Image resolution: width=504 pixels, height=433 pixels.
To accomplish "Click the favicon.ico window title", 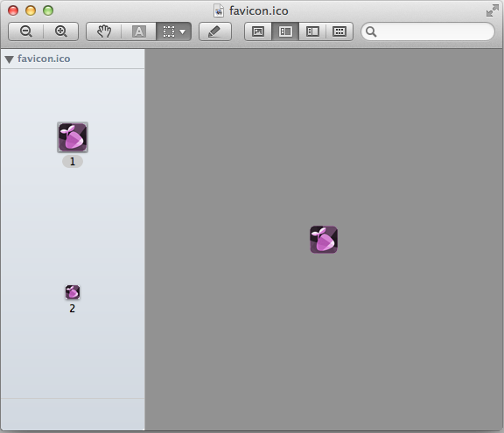I will click(x=258, y=10).
